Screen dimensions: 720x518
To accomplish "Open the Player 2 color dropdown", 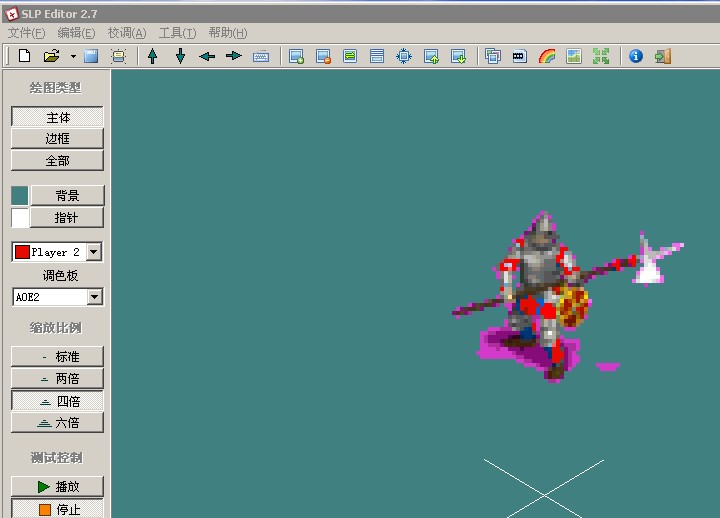I will click(94, 252).
